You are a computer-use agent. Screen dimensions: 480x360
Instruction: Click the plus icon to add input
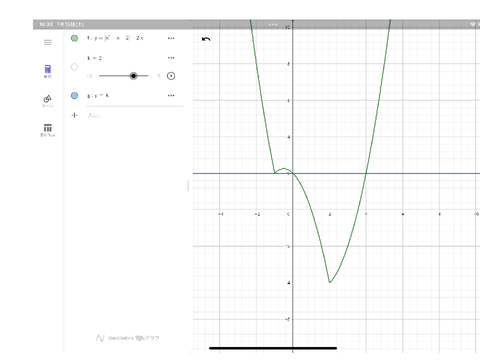(x=74, y=115)
